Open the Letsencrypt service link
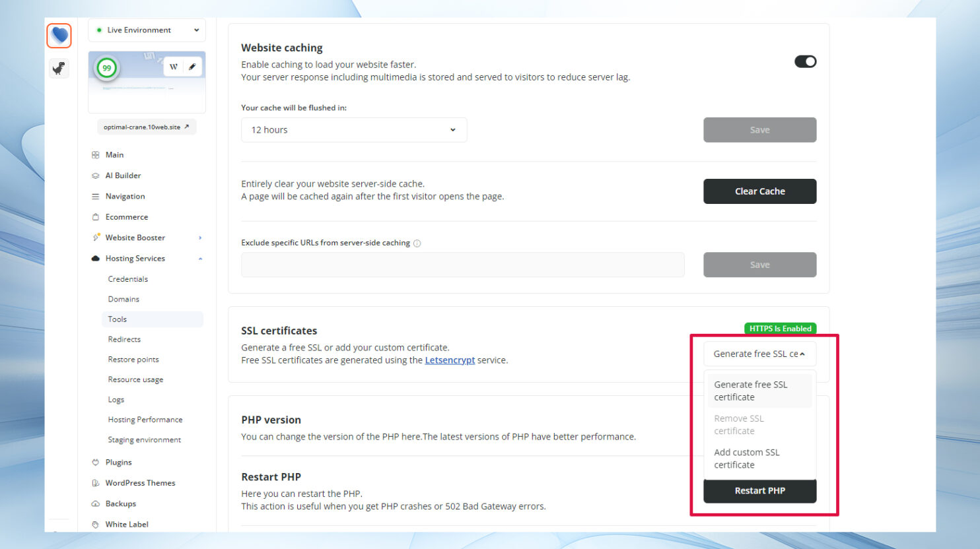The height and width of the screenshot is (549, 980). [450, 360]
